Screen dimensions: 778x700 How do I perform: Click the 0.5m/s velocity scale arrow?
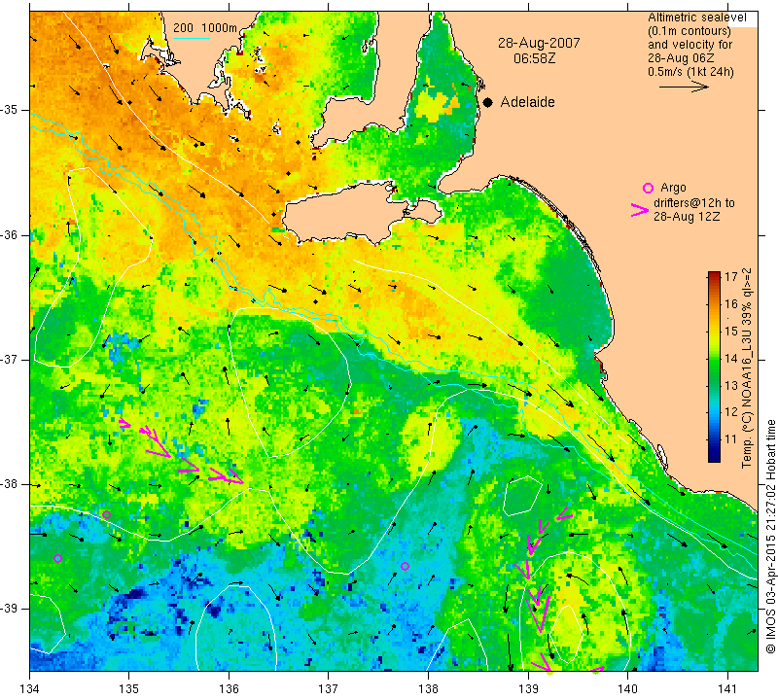click(684, 87)
